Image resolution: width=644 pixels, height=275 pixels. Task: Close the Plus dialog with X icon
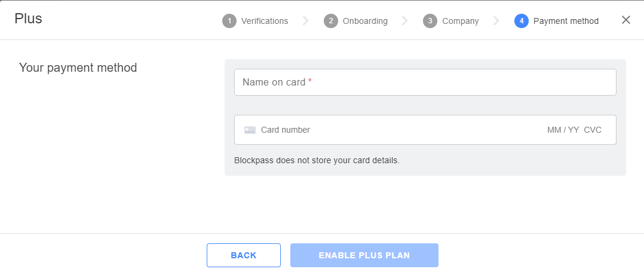[625, 20]
